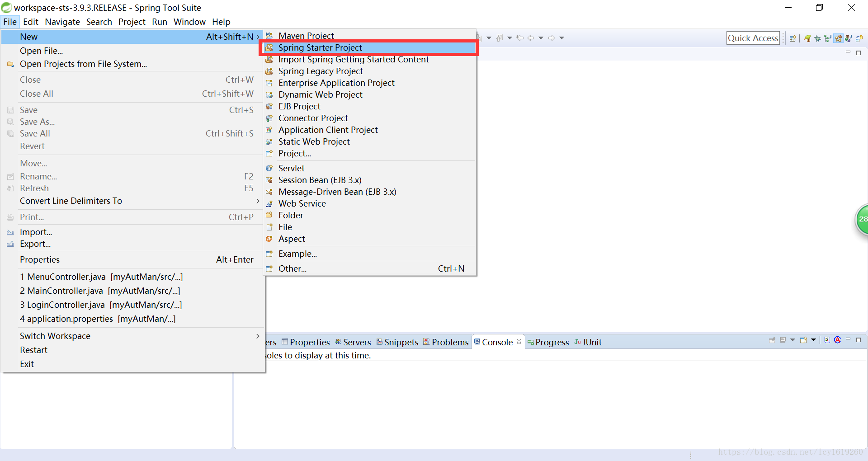Image resolution: width=868 pixels, height=461 pixels.
Task: Click the Back navigation arrow icon
Action: (531, 38)
